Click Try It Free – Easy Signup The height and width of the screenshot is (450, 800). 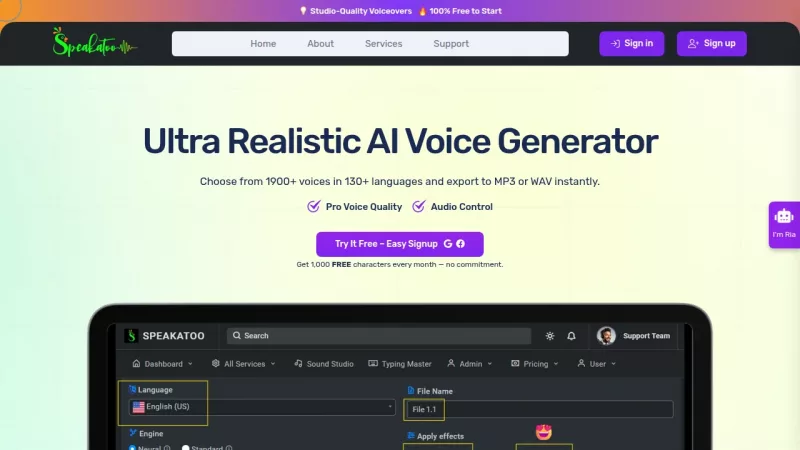tap(399, 244)
